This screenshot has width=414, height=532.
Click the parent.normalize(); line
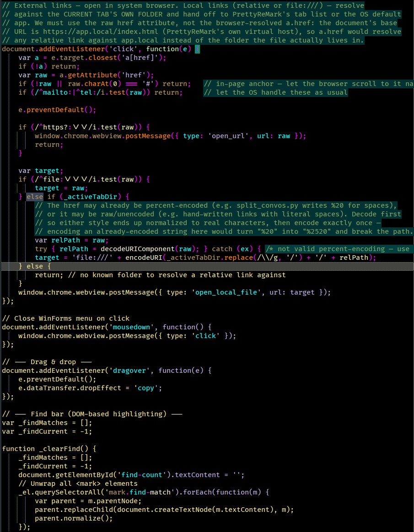click(74, 518)
